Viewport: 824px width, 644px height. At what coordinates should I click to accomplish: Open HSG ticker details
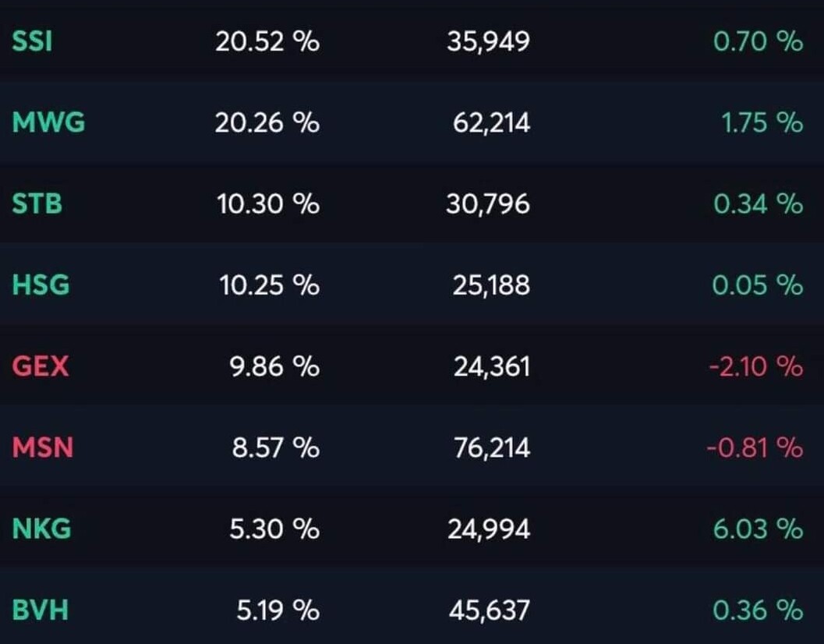point(41,285)
